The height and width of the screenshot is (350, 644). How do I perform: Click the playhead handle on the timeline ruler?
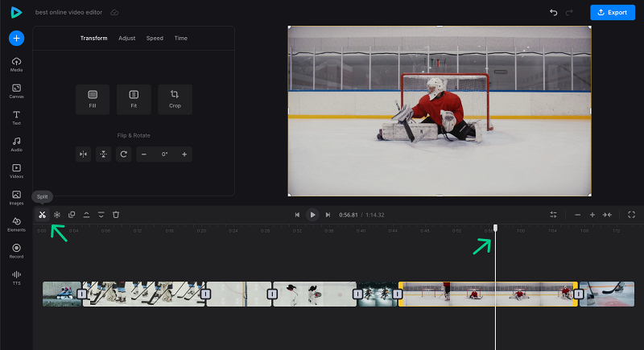click(x=495, y=228)
